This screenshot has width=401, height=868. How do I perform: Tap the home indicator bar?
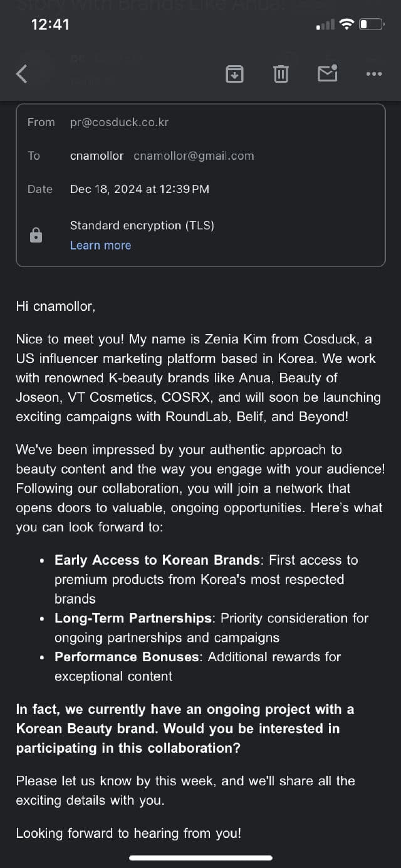click(x=200, y=857)
